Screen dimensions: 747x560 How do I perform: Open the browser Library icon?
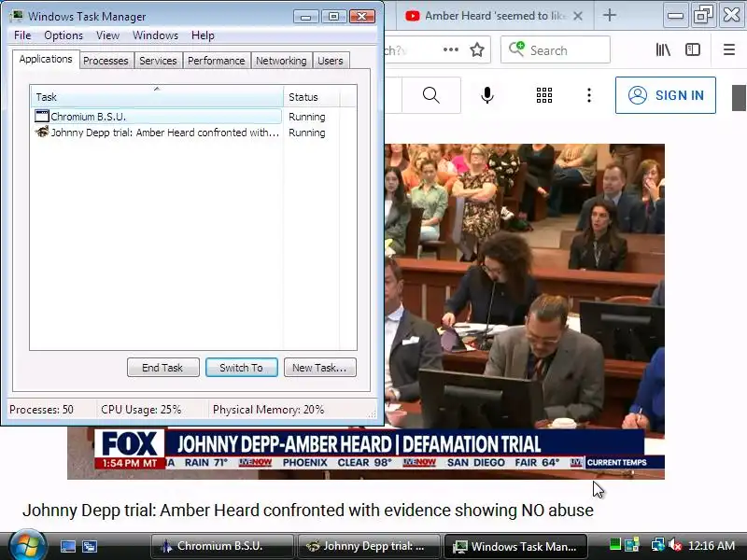(663, 49)
